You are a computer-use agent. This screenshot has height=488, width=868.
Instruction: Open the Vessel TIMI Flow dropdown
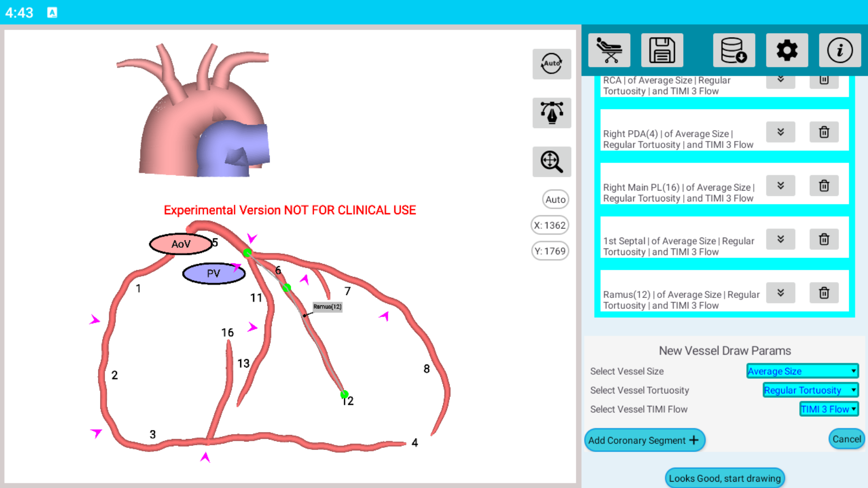click(828, 409)
